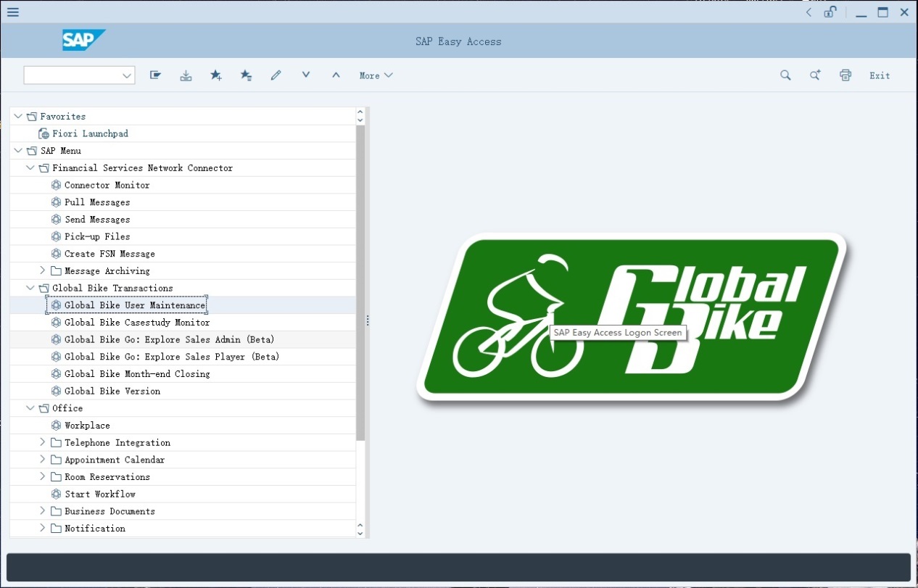Click the pencil Change Favorites icon
The height and width of the screenshot is (588, 918).
tap(276, 75)
